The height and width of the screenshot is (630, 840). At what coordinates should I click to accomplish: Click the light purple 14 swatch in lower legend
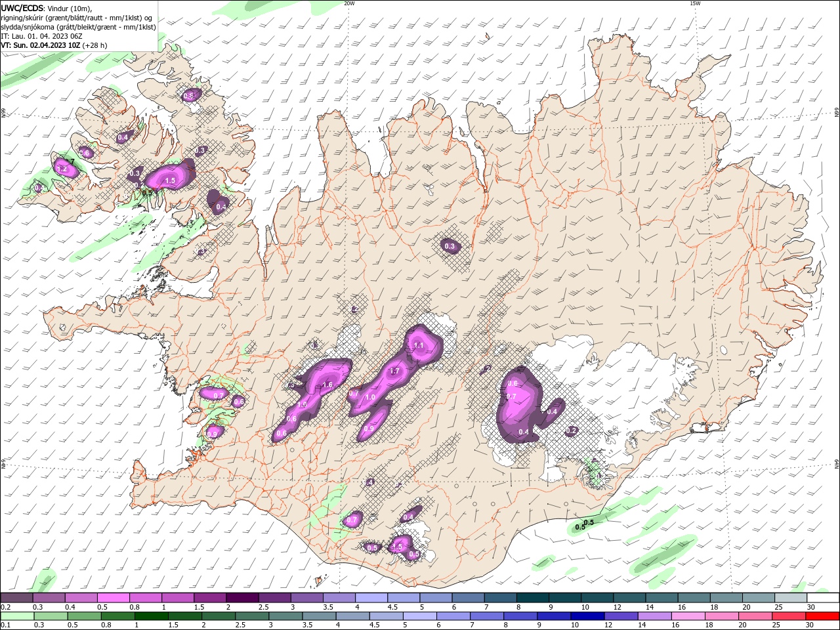[x=654, y=616]
